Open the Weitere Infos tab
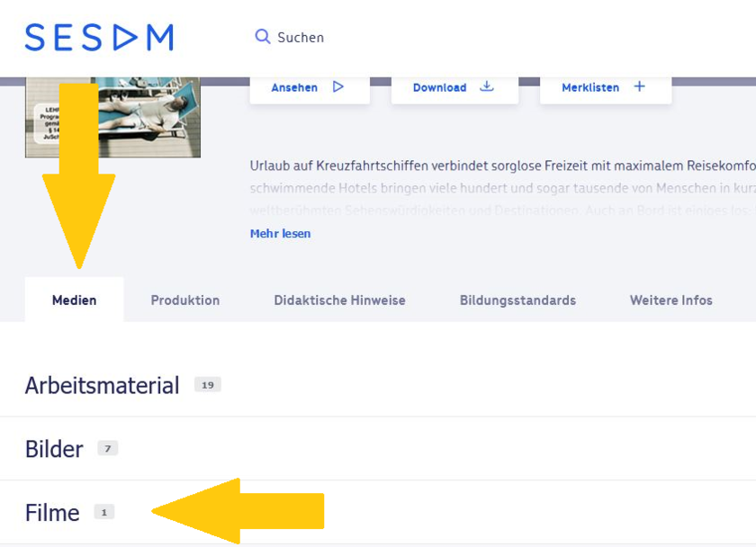The height and width of the screenshot is (547, 756). [670, 300]
